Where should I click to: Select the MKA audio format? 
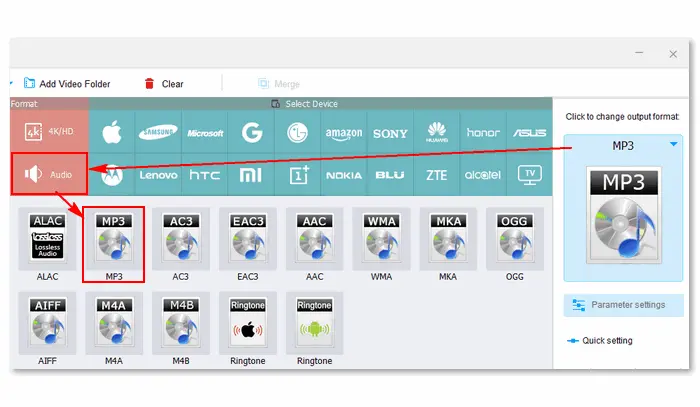point(448,239)
